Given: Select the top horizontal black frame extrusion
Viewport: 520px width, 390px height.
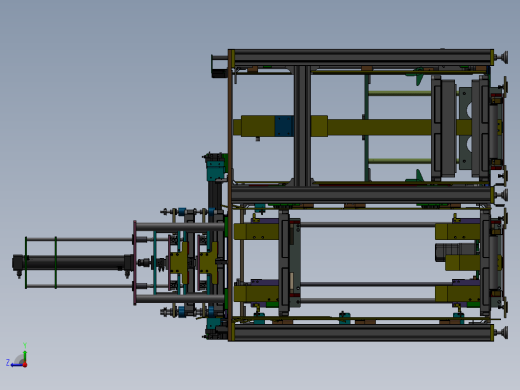Looking at the screenshot, I should (x=364, y=57).
